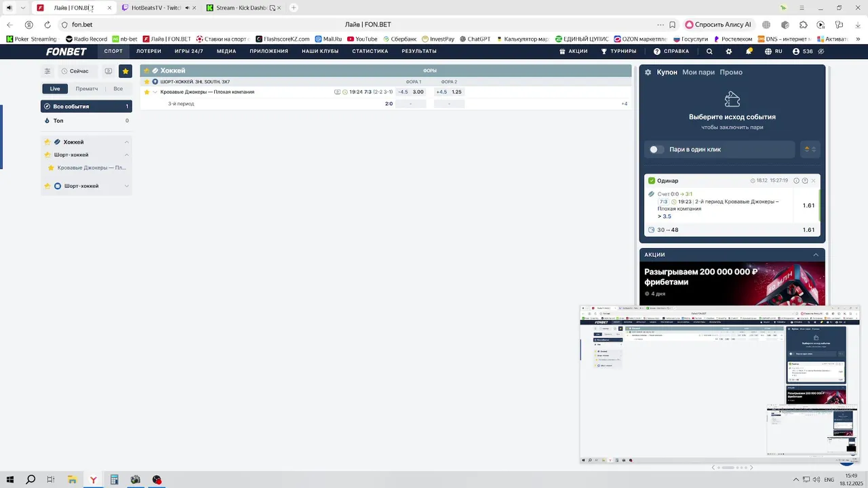Collapse the Шорт-хоккей subsection with up chevron
This screenshot has width=868, height=488.
[x=126, y=155]
